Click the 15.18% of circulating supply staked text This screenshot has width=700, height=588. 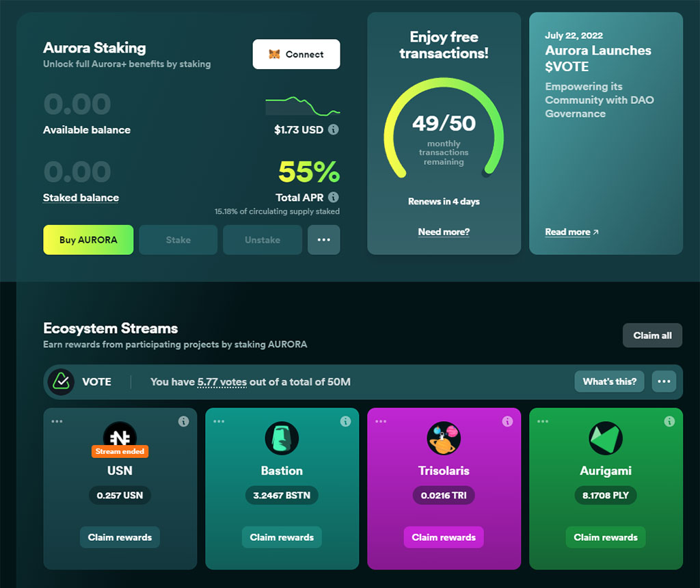click(x=278, y=211)
